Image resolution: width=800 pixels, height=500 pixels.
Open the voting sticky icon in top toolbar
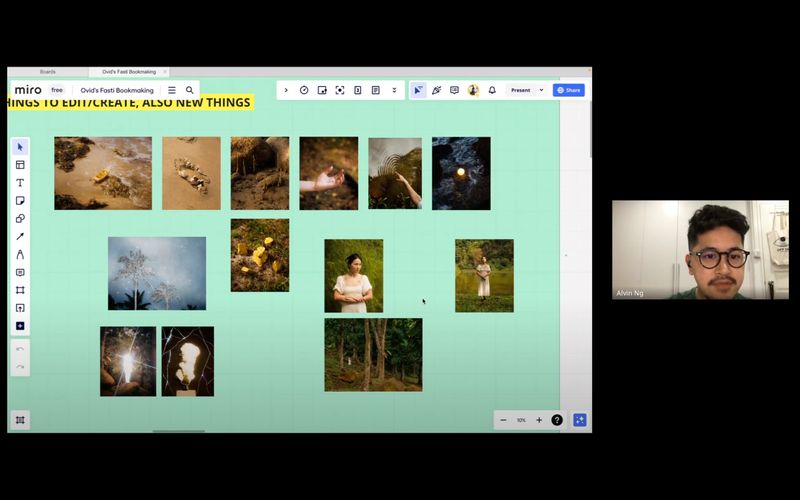[322, 90]
